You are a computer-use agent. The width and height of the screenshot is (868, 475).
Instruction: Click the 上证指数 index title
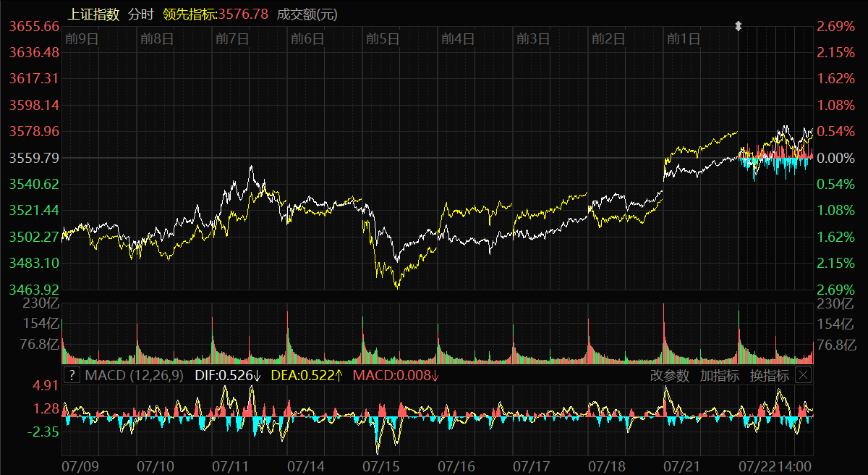coord(94,14)
